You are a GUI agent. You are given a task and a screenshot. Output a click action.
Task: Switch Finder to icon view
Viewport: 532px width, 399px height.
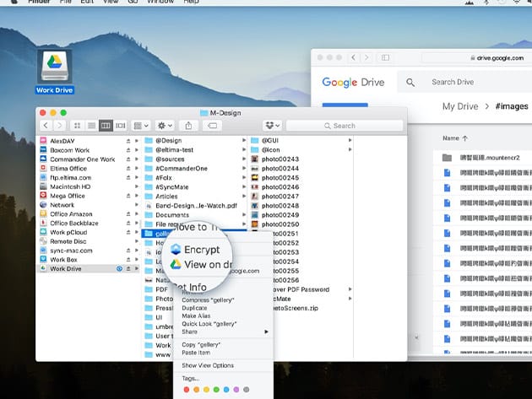(79, 126)
